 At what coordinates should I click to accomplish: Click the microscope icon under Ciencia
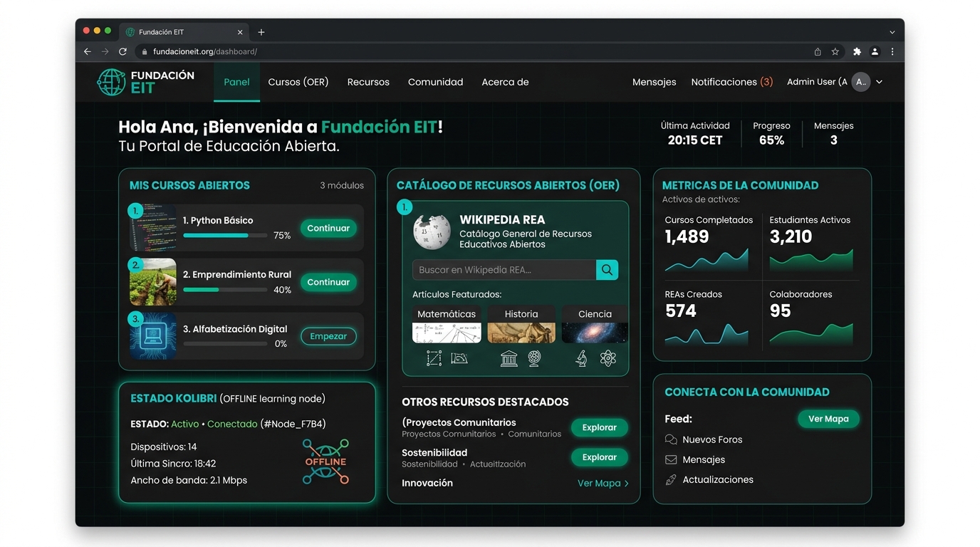coord(582,358)
